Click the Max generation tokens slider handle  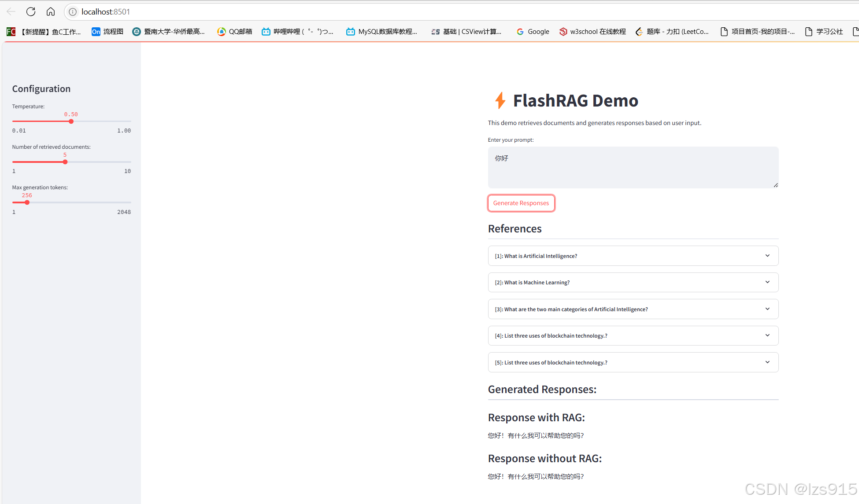(27, 202)
